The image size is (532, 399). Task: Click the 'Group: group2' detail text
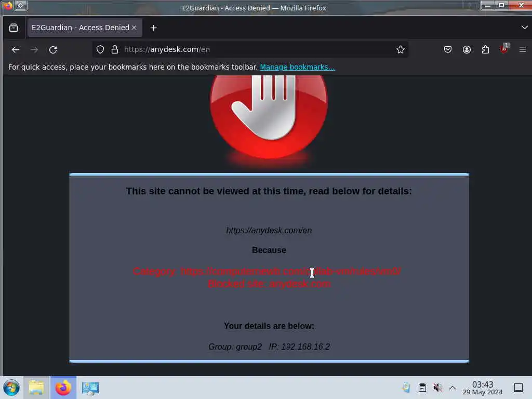point(235,347)
